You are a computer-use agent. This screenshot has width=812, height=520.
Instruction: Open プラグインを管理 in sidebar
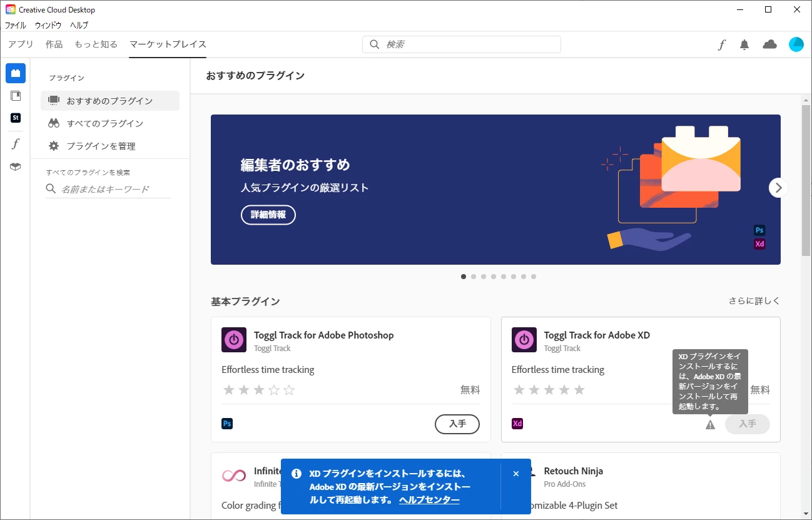point(110,146)
